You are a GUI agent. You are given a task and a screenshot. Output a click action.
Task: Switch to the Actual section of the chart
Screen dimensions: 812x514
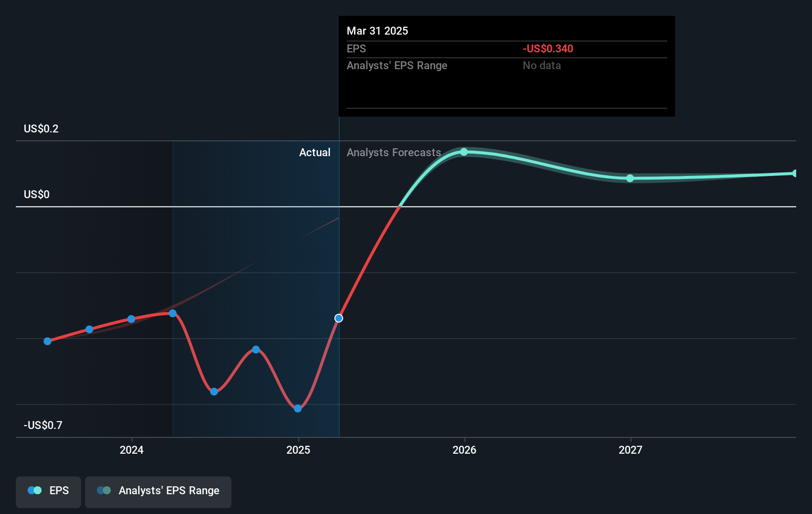315,152
